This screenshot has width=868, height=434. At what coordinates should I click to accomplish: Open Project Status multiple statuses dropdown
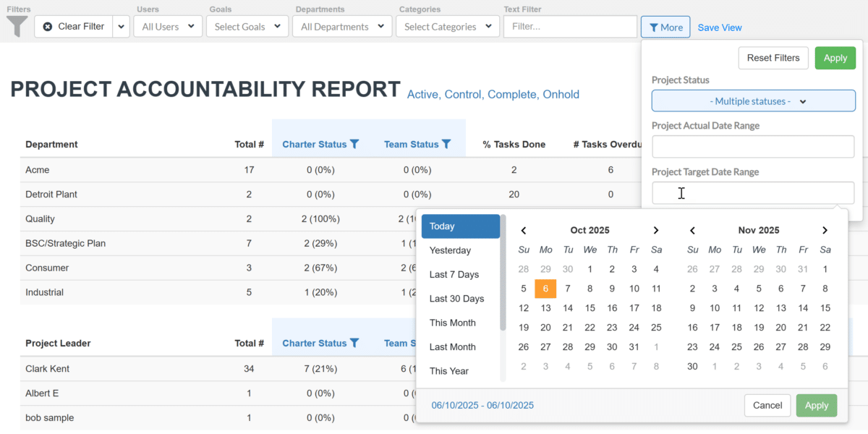pyautogui.click(x=753, y=101)
